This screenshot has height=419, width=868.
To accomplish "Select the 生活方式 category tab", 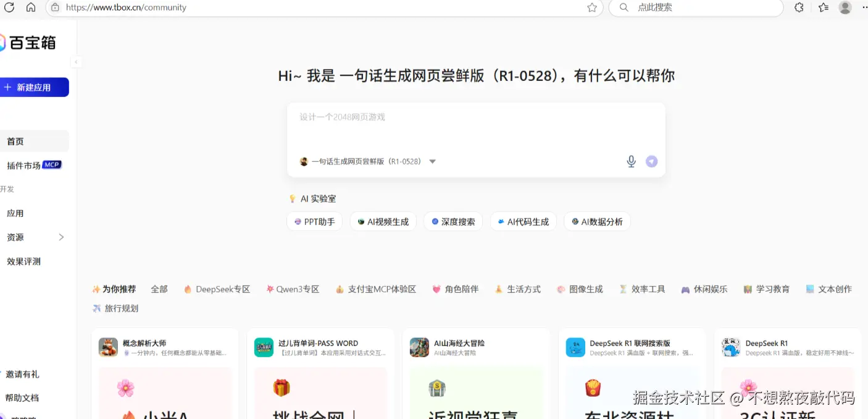I will (517, 289).
